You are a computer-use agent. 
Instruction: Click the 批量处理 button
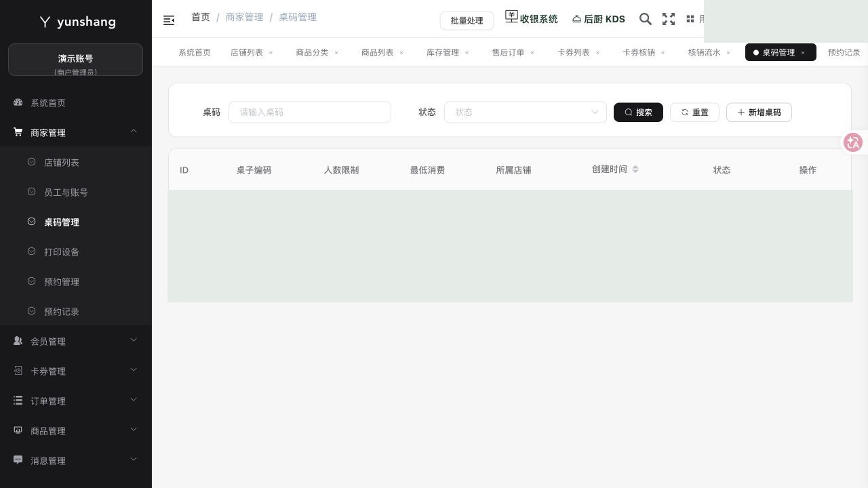(x=467, y=20)
